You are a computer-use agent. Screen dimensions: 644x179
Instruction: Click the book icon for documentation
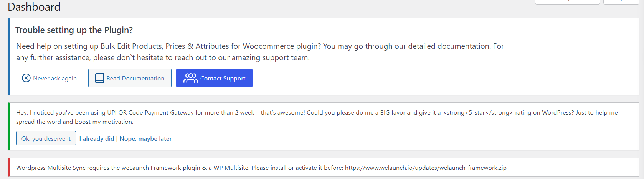pyautogui.click(x=99, y=78)
